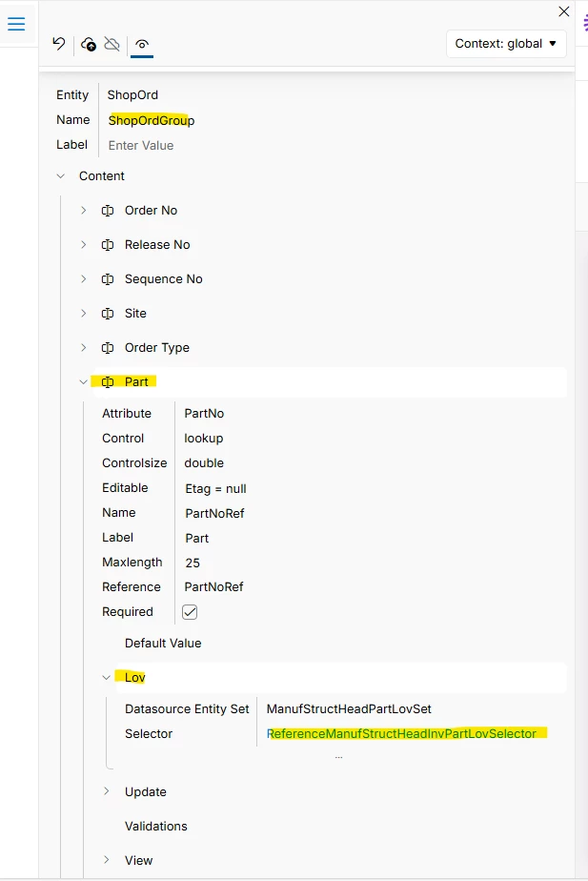Image resolution: width=588 pixels, height=881 pixels.
Task: Expand the Release No item
Action: tap(84, 245)
